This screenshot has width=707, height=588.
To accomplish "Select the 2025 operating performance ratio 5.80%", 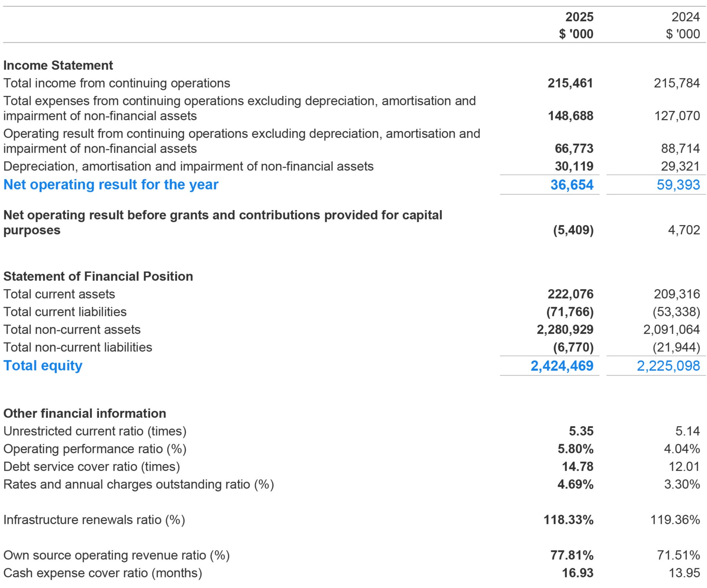I will coord(575,449).
